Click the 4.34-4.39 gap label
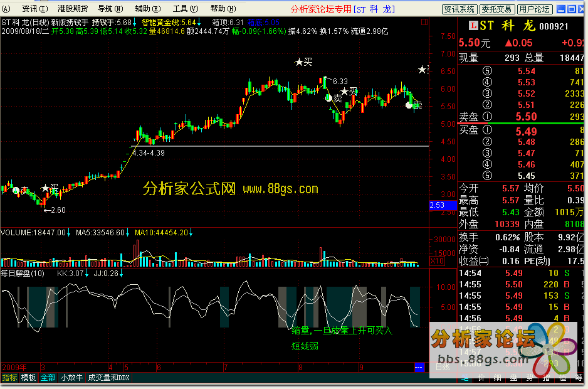This screenshot has height=389, width=588. click(x=148, y=153)
